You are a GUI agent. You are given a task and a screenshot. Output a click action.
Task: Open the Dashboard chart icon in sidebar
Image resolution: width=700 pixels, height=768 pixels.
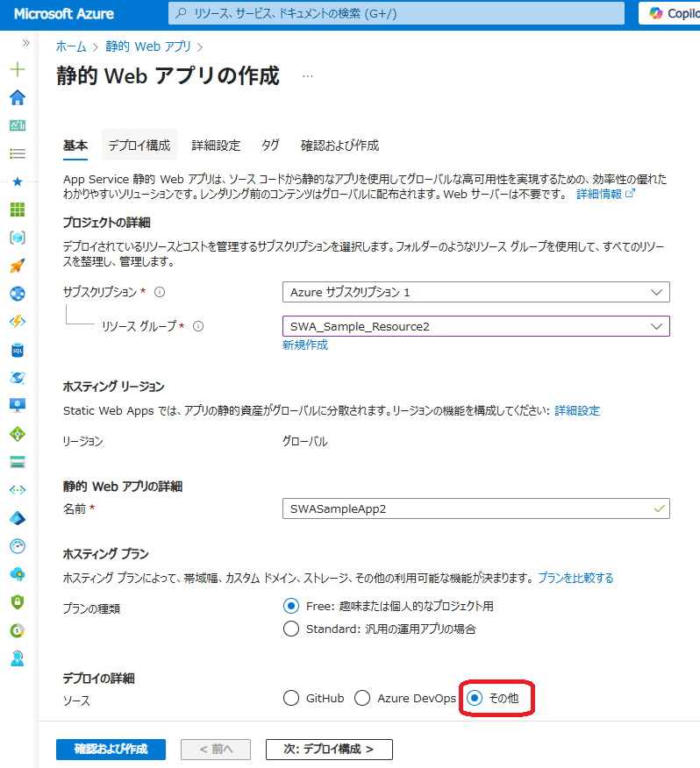pyautogui.click(x=18, y=125)
